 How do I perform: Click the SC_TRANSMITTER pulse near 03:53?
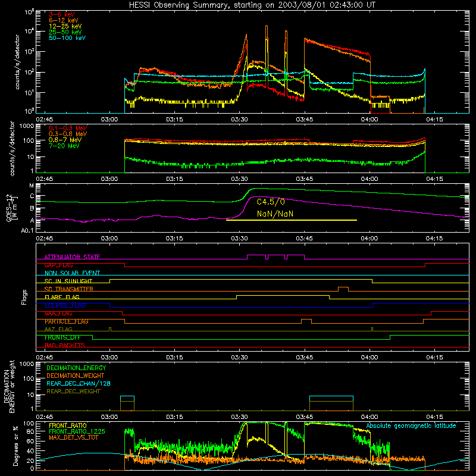pos(343,289)
